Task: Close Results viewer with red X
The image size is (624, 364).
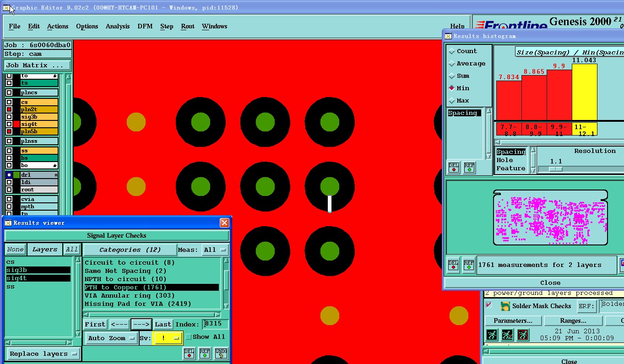Action: (x=224, y=223)
